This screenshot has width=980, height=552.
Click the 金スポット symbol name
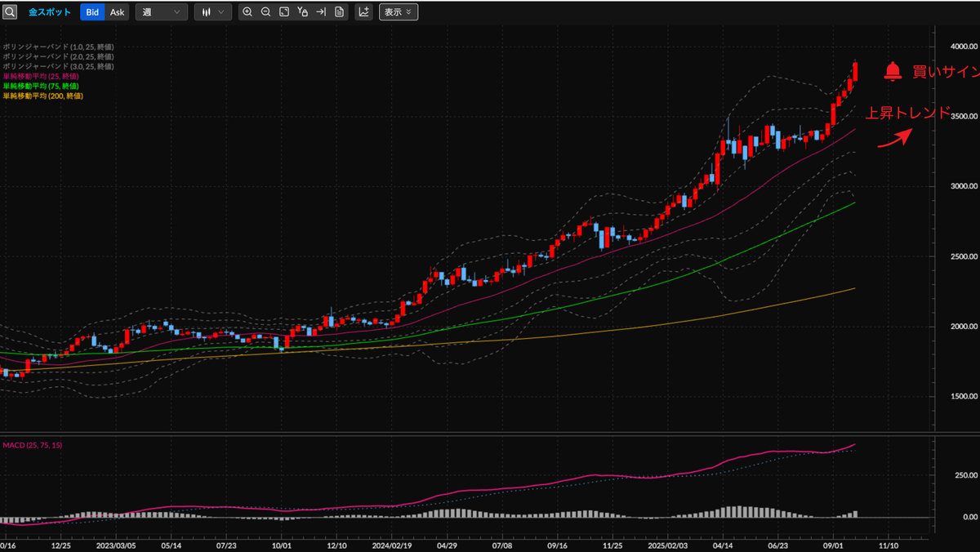pyautogui.click(x=50, y=12)
